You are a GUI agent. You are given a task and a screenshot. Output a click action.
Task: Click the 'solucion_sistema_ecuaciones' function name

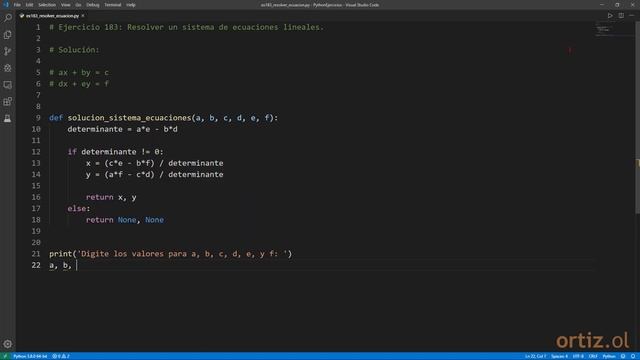coord(129,118)
